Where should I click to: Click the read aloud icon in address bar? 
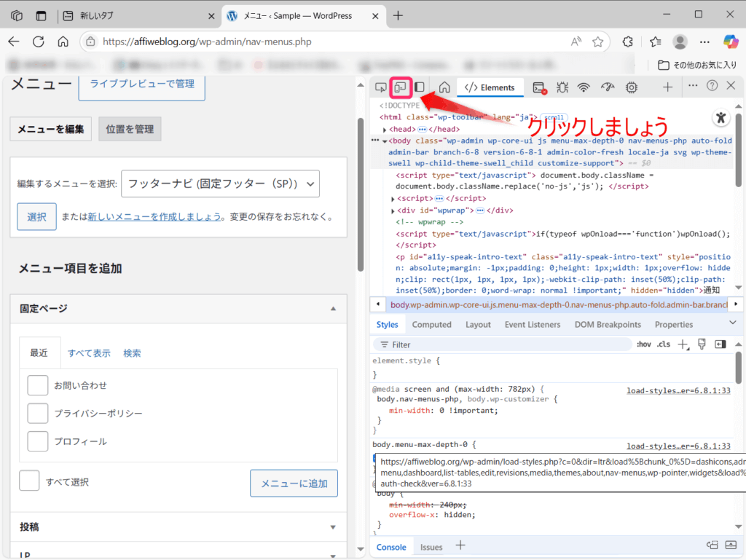point(576,42)
